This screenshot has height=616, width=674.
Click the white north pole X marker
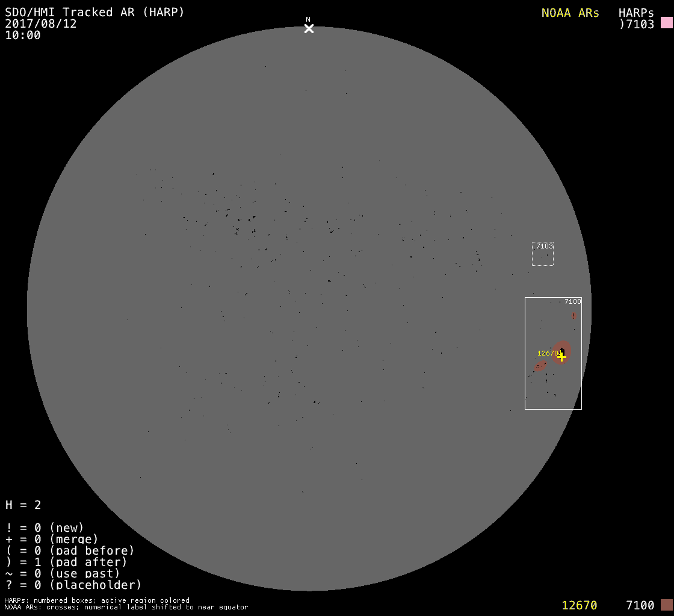point(309,28)
